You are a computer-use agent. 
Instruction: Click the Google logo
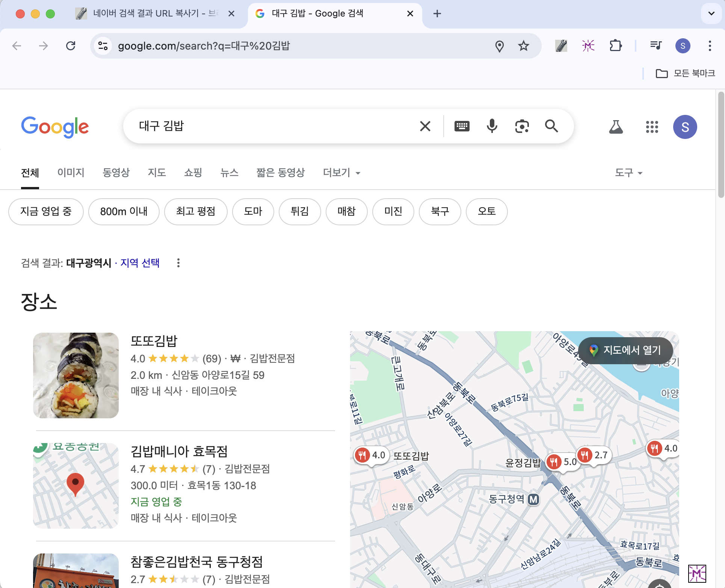click(55, 127)
